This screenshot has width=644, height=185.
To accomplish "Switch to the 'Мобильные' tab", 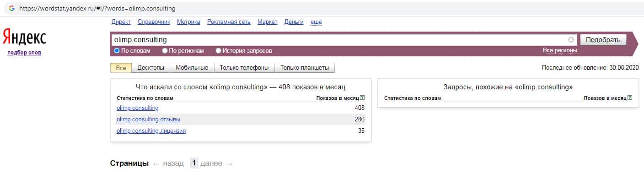I will point(192,68).
